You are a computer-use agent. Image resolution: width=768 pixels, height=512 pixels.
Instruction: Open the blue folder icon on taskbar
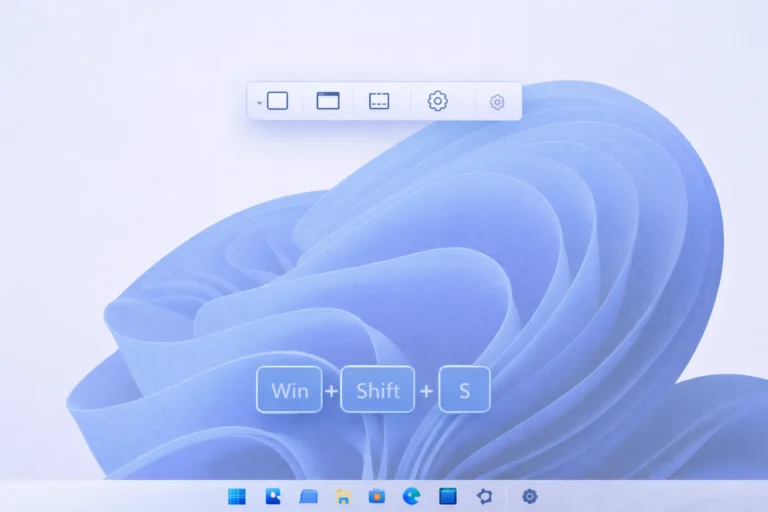308,496
